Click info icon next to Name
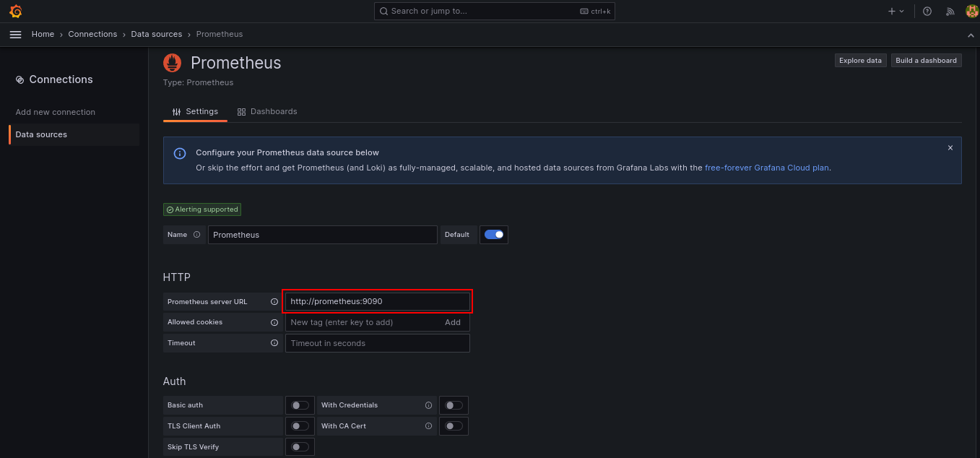The image size is (980, 458). pos(196,235)
